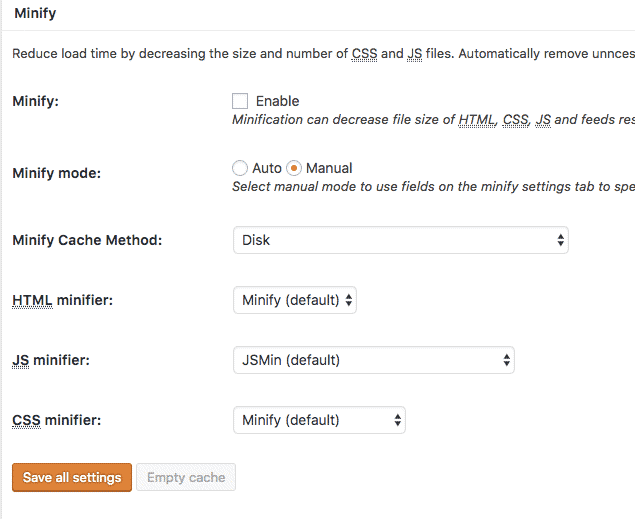Click HTML minifier dropdown arrows
The image size is (635, 519).
(x=349, y=300)
